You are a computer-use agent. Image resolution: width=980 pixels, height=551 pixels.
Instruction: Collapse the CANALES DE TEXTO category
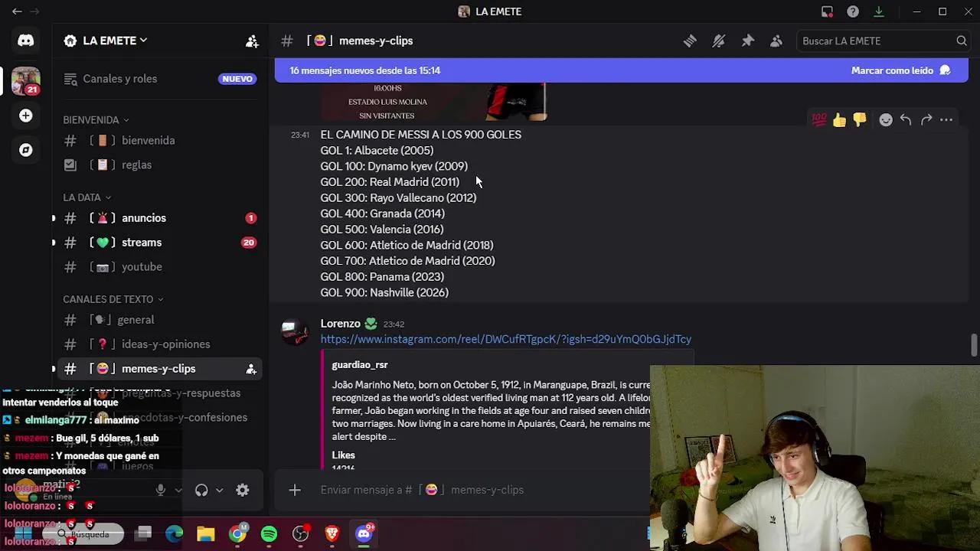113,299
